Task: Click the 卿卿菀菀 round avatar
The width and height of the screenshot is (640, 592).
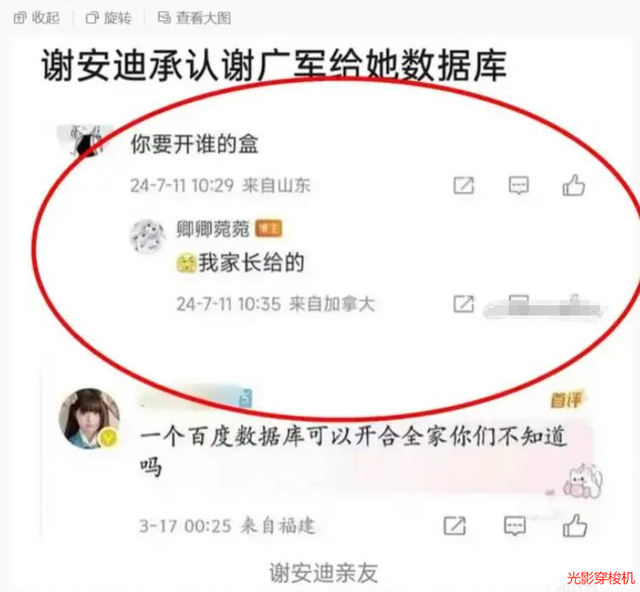Action: pos(147,236)
